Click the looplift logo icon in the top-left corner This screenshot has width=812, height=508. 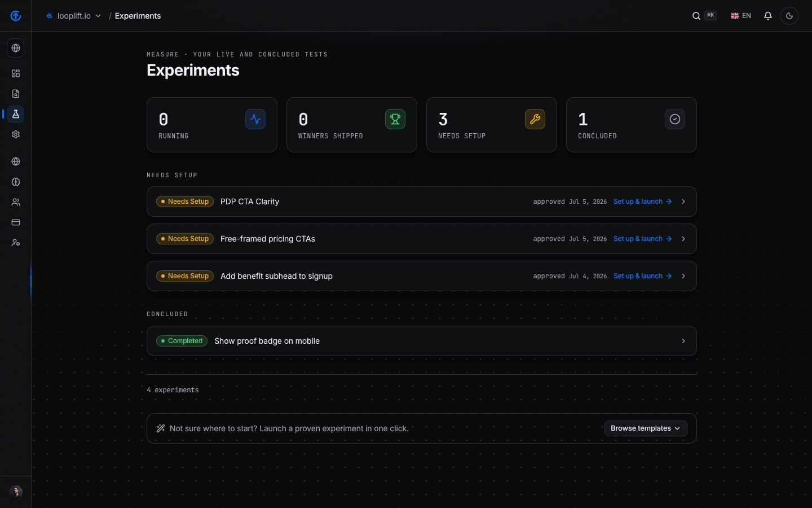click(16, 16)
